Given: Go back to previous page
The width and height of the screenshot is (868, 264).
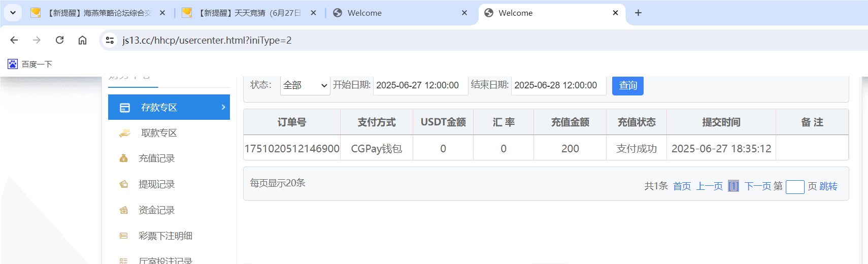Looking at the screenshot, I should tap(14, 40).
